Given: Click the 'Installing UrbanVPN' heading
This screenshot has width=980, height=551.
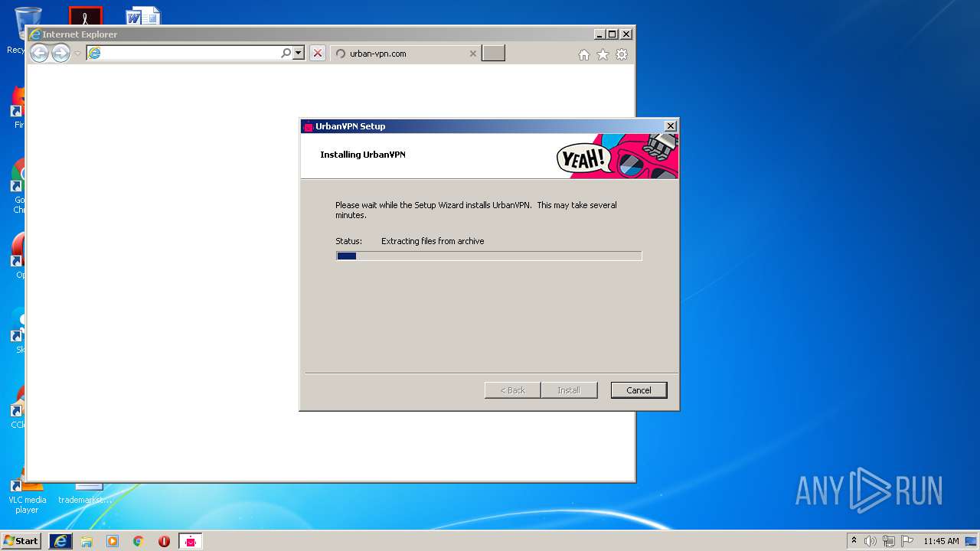Looking at the screenshot, I should coord(363,155).
